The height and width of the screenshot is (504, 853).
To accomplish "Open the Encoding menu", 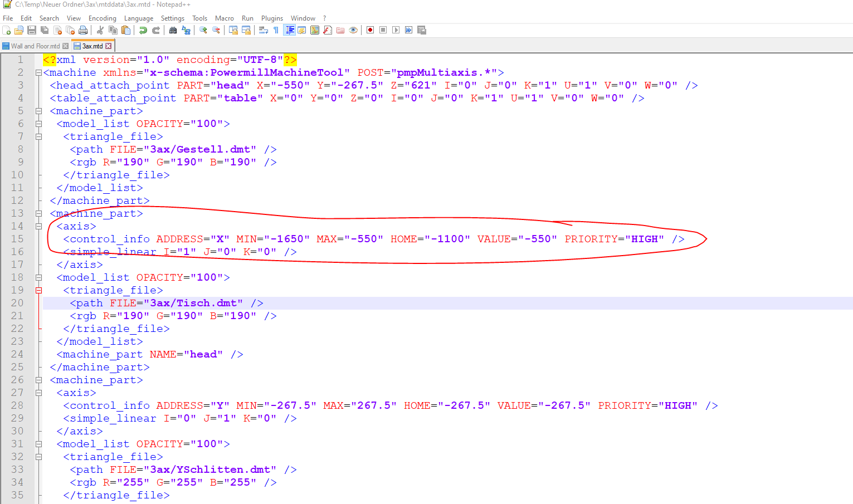I will tap(103, 18).
